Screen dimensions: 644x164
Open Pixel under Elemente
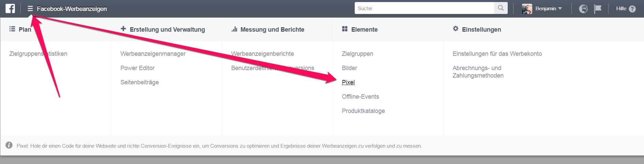click(348, 82)
